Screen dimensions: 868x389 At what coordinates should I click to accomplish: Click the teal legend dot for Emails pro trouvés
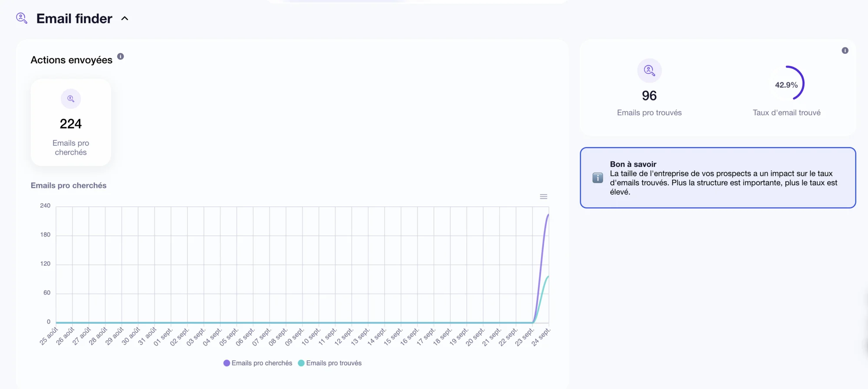click(x=301, y=363)
